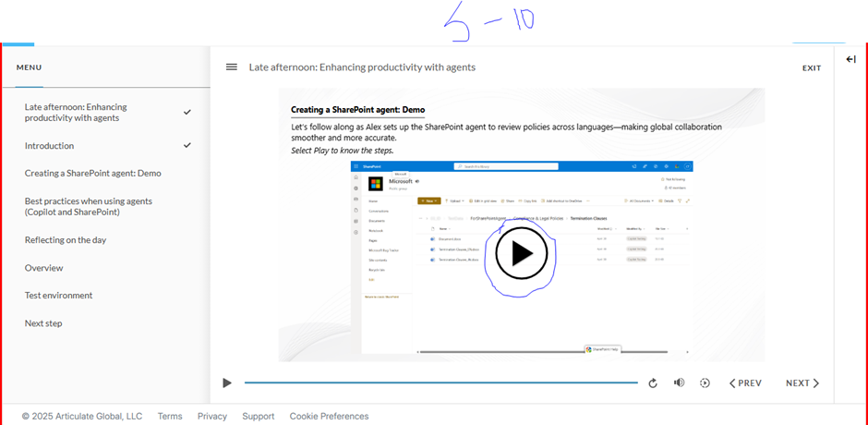Open the 'Introduction' menu item
The height and width of the screenshot is (425, 868).
[49, 146]
